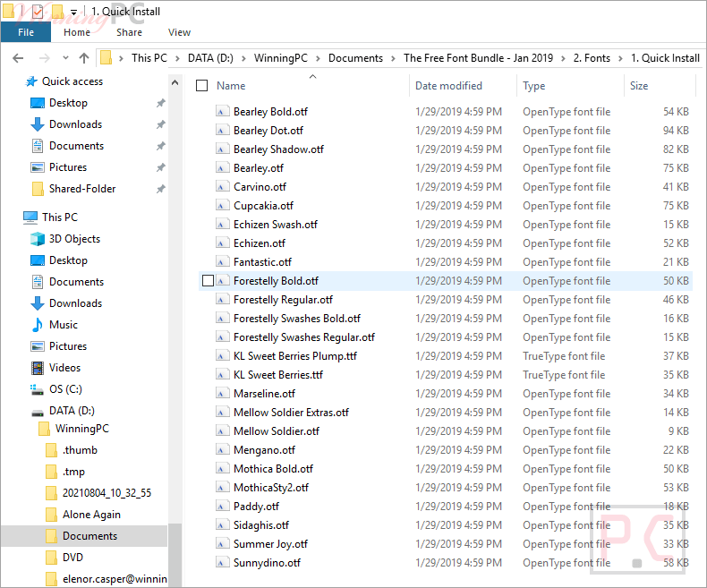Expand the chevron after 2. Fonts breadcrumb
Screen dimensions: 707x588
coord(620,58)
